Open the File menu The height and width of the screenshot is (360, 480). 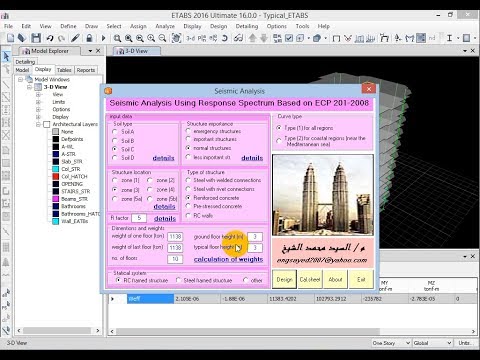pos(8,26)
